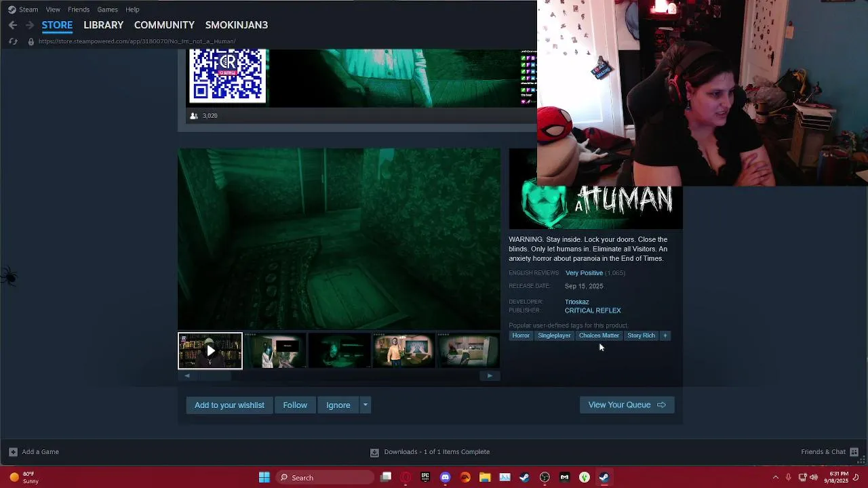Open Task View on the taskbar
Viewport: 868px width, 488px height.
coord(386,477)
